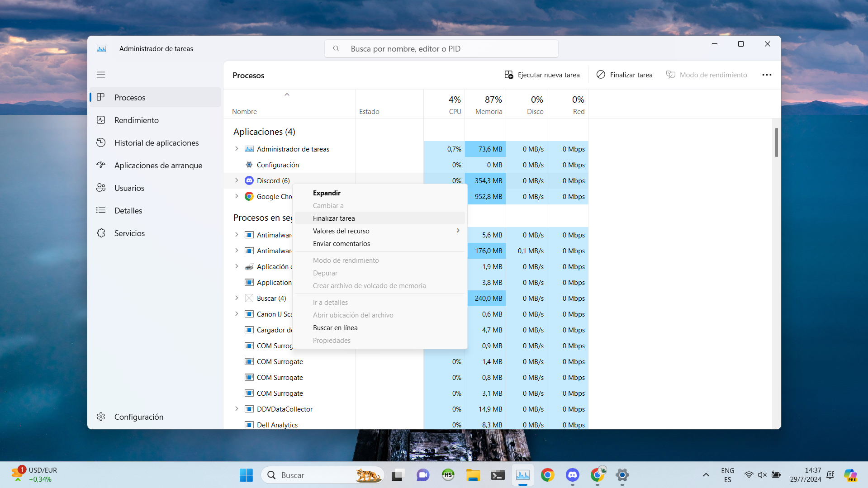Sort by the Red column header

point(568,104)
